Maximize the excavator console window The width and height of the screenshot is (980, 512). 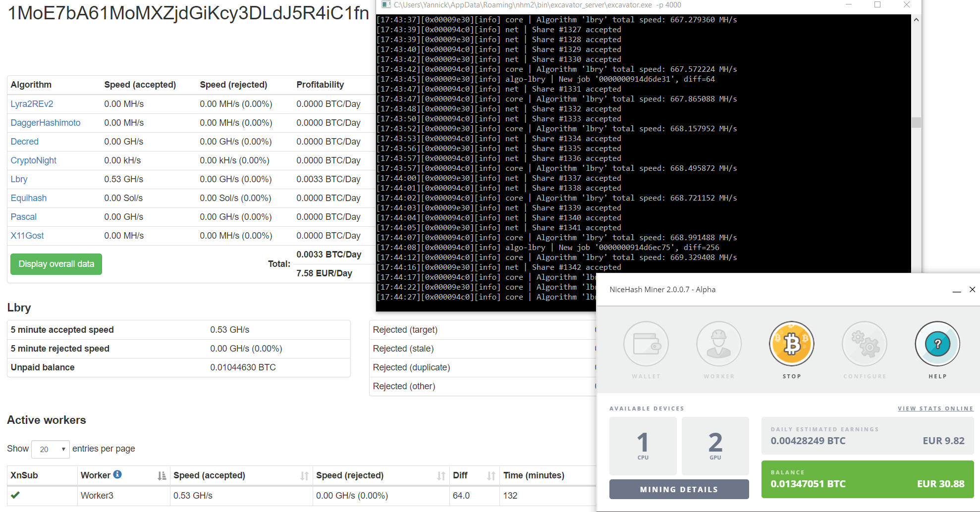[x=877, y=4]
